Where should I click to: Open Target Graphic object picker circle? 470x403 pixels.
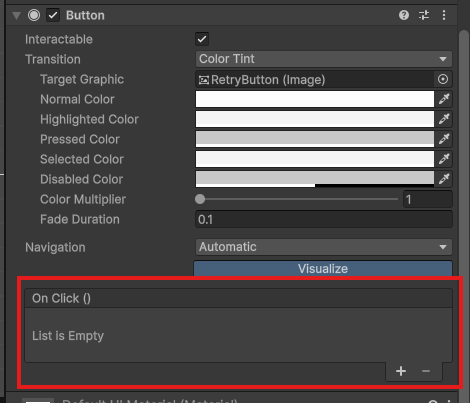click(x=443, y=79)
